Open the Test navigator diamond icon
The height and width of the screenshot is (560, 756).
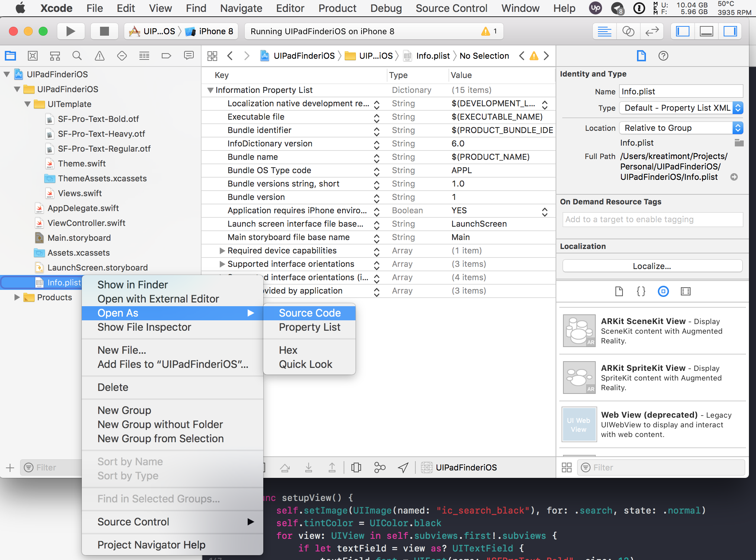coord(122,56)
